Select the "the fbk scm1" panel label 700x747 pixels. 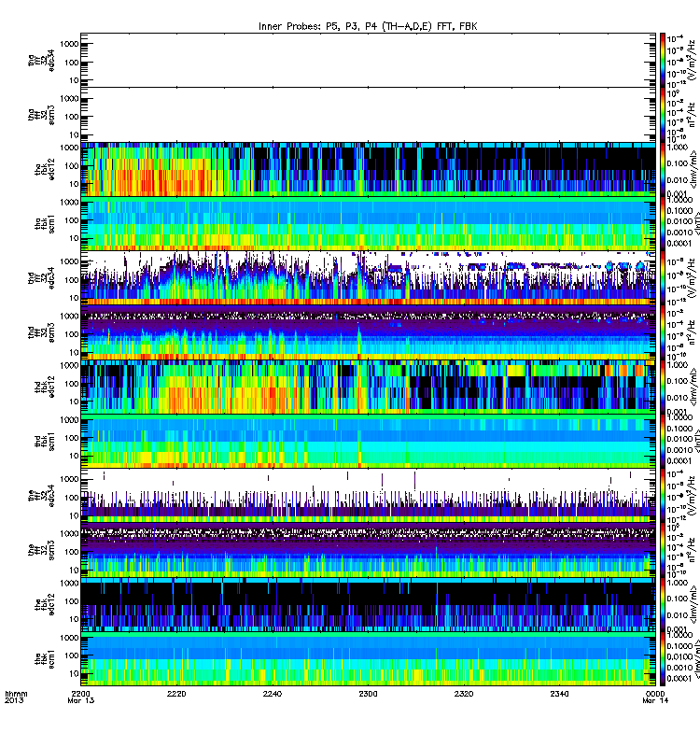tap(45, 659)
